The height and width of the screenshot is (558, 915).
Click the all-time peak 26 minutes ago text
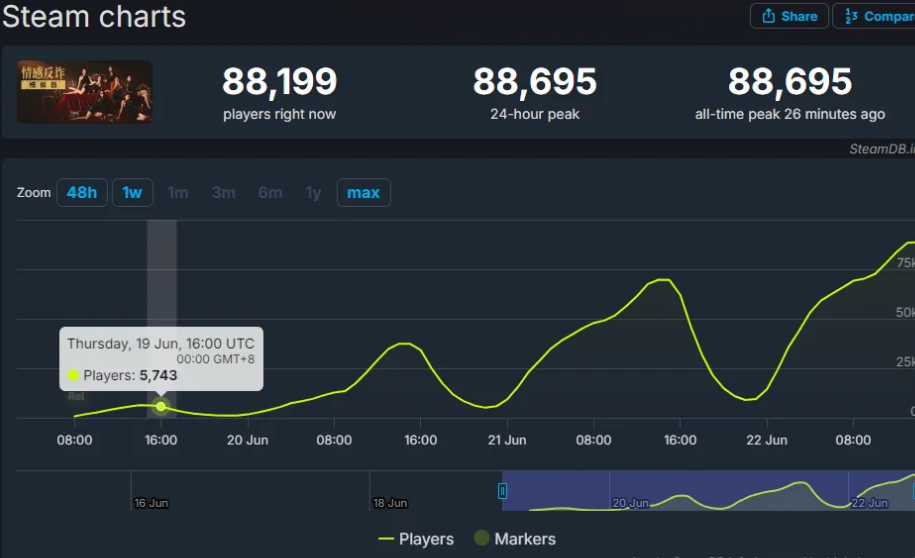click(790, 114)
